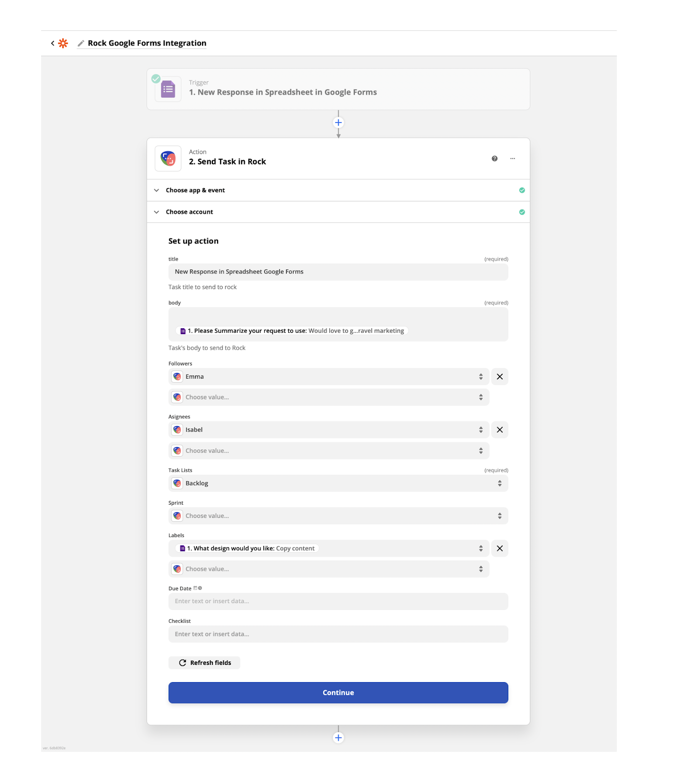Open the Sprint dropdown
The width and height of the screenshot is (673, 784).
pos(338,516)
